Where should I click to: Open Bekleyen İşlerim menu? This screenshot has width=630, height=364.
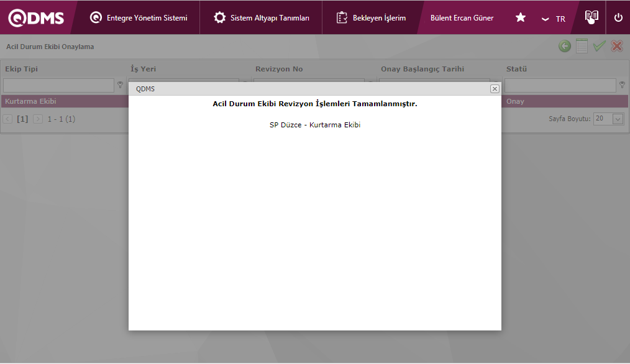[x=371, y=17]
